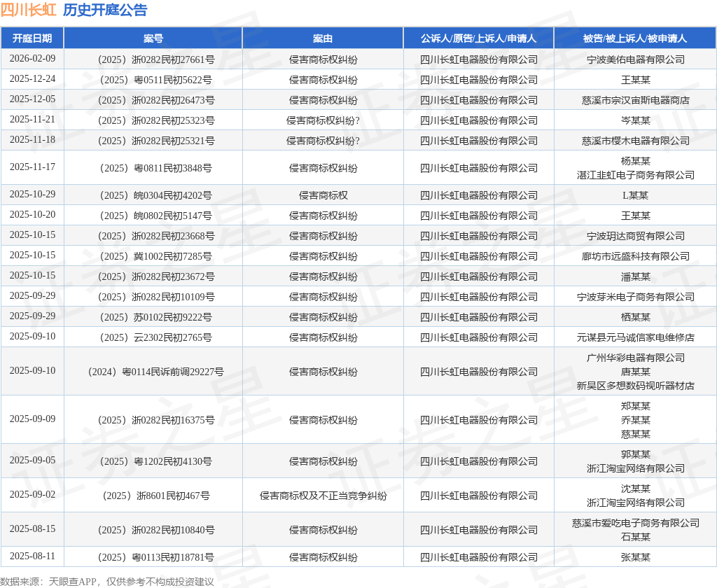
Task: Click defendant 新吴区多想数码视听器材店
Action: coord(636,386)
